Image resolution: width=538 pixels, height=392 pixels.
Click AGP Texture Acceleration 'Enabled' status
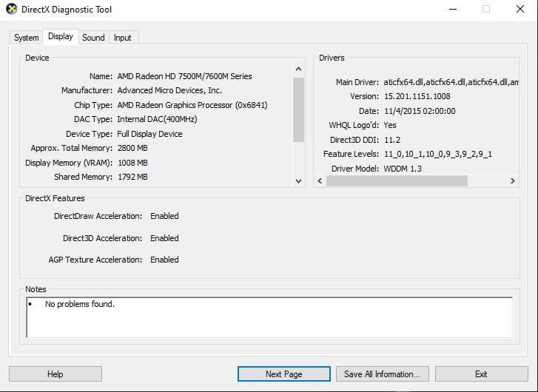(x=164, y=260)
